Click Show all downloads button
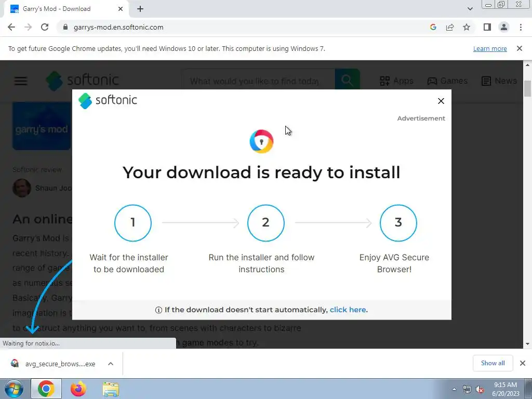Image resolution: width=532 pixels, height=399 pixels. click(493, 363)
